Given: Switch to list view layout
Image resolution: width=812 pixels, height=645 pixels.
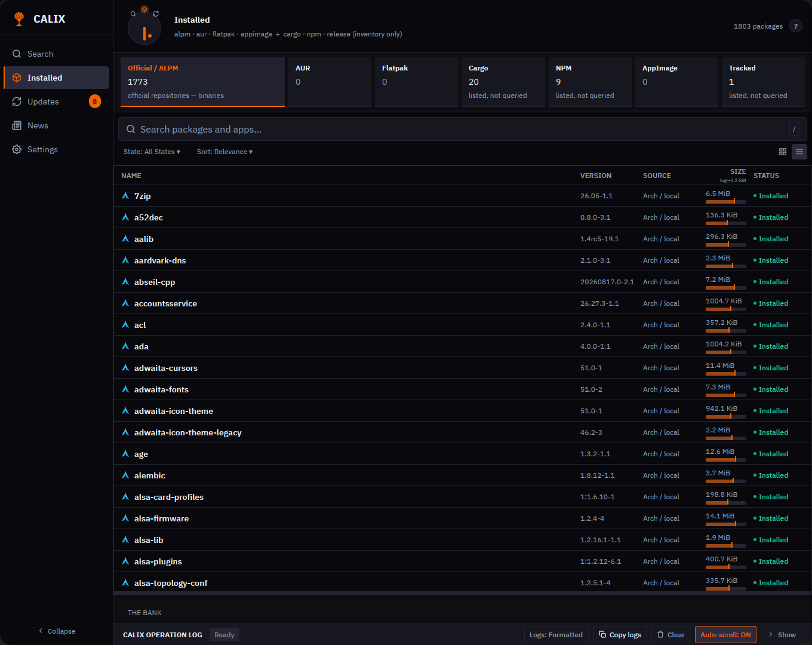Looking at the screenshot, I should point(799,152).
